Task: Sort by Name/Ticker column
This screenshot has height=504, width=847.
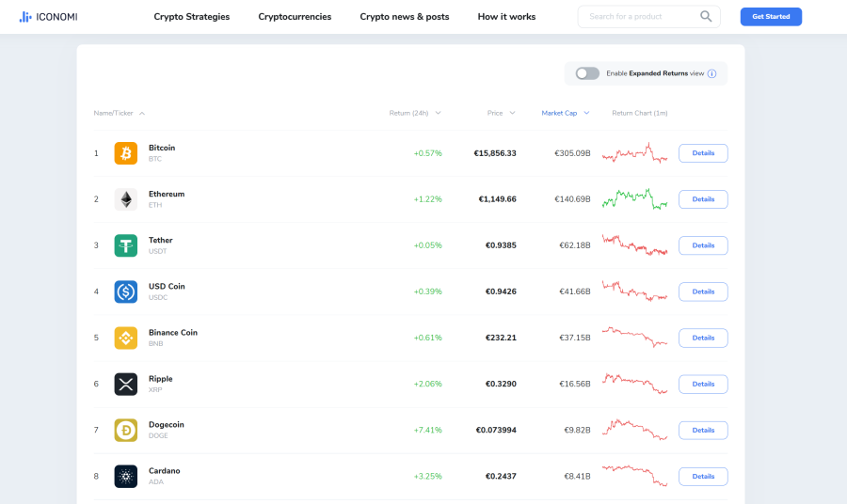Action: tap(119, 114)
